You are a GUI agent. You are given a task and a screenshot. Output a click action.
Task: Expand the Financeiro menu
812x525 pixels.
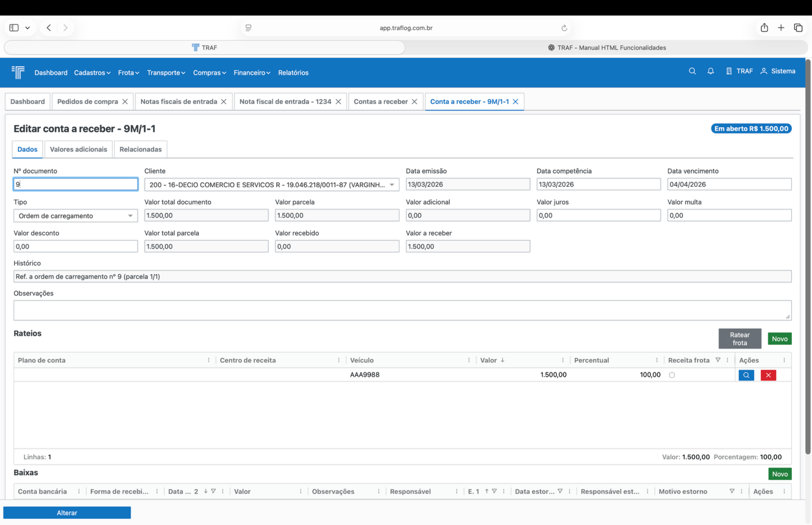[x=252, y=73]
